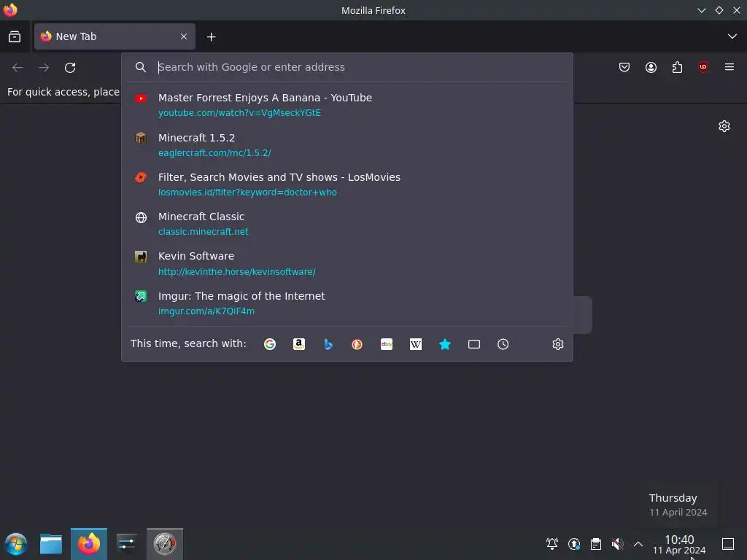The height and width of the screenshot is (560, 747).
Task: Open the 10:40 clock calendar
Action: [679, 545]
